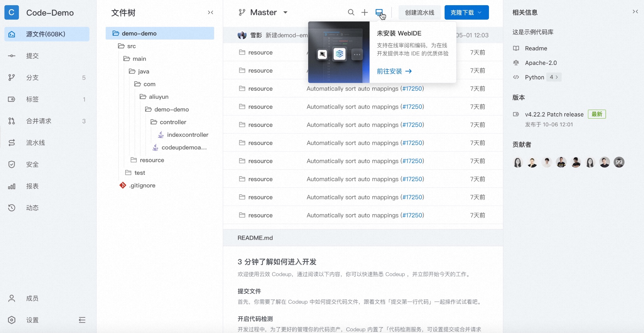Click the 创建流水线 button
The image size is (644, 333).
419,13
